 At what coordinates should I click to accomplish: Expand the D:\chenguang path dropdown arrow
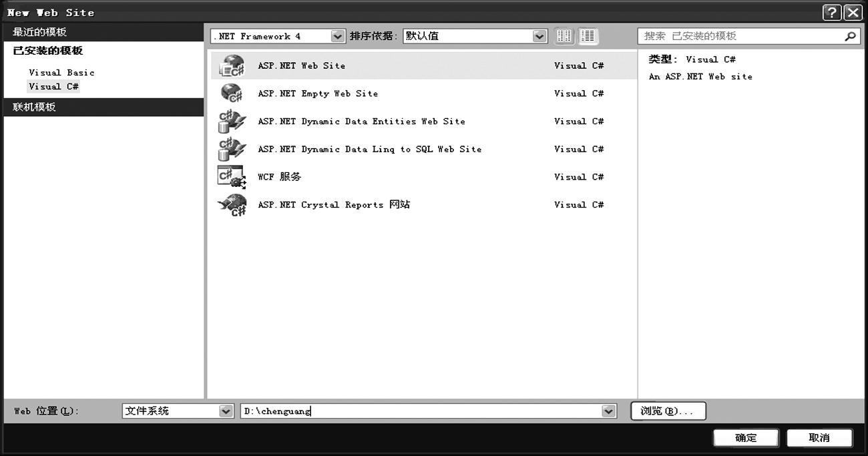(608, 411)
